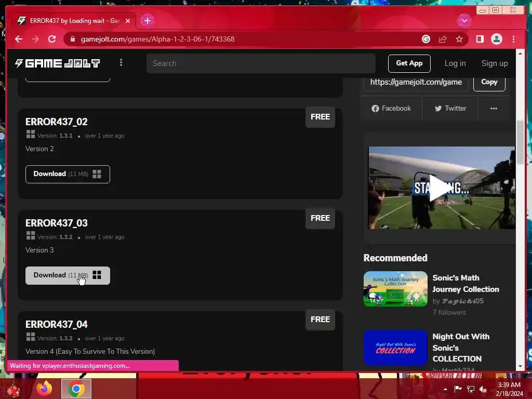Select the ERROR437_04 package title
532x399 pixels.
point(56,324)
